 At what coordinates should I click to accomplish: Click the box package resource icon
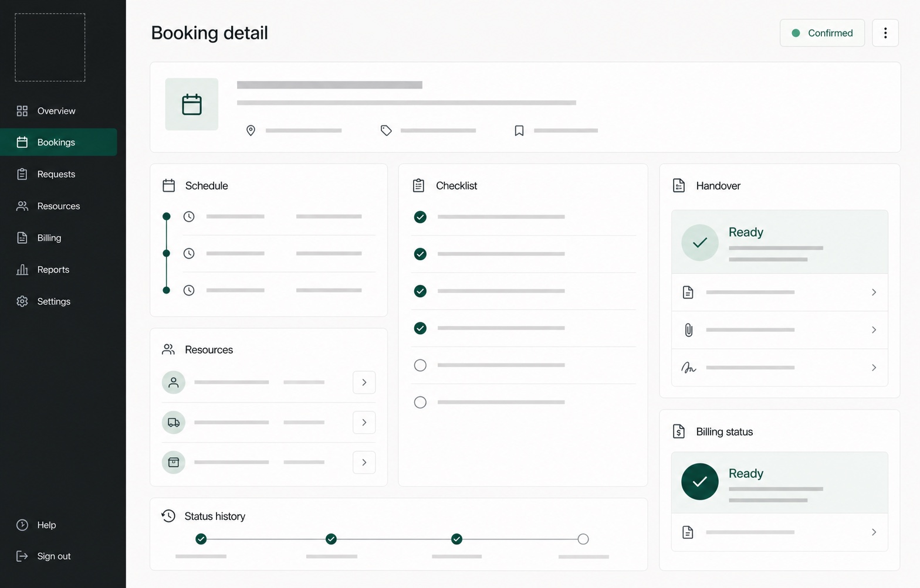[174, 462]
